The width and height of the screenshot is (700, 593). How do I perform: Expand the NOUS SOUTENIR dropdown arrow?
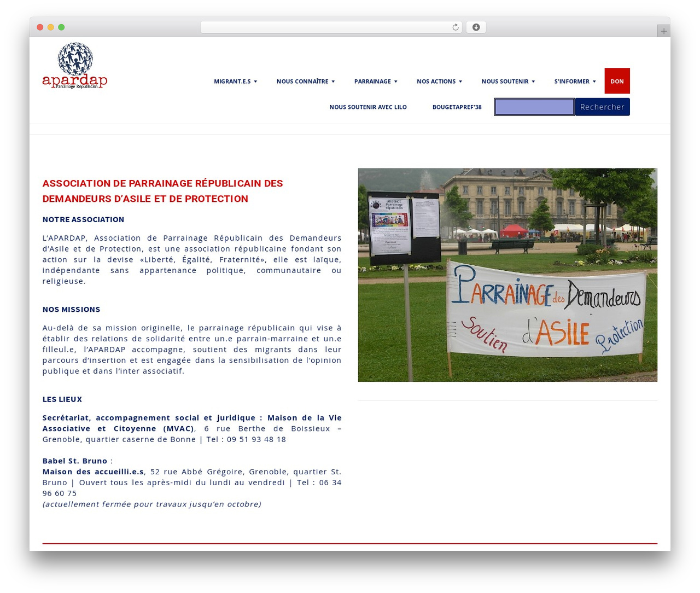[533, 82]
